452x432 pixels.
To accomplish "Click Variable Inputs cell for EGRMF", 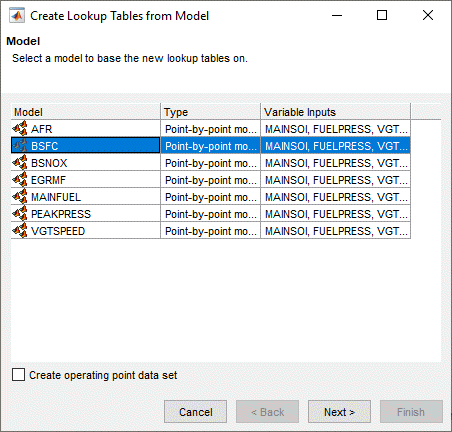I will click(x=335, y=180).
